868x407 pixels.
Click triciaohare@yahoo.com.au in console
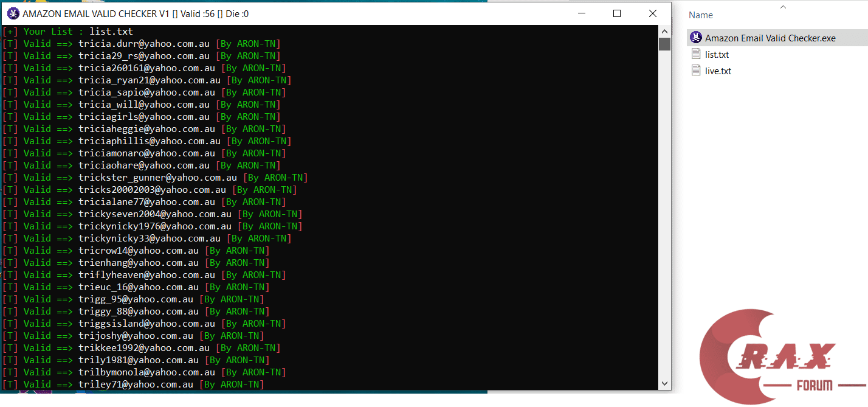tap(144, 165)
